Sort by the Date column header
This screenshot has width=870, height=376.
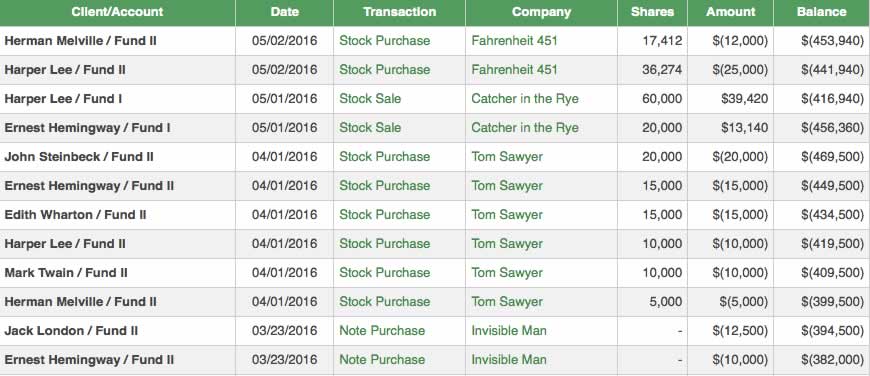click(285, 12)
